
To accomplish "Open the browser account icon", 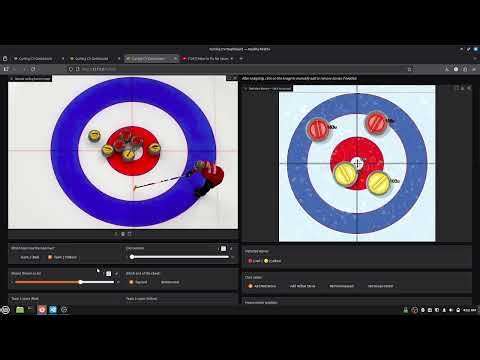I will point(456,69).
